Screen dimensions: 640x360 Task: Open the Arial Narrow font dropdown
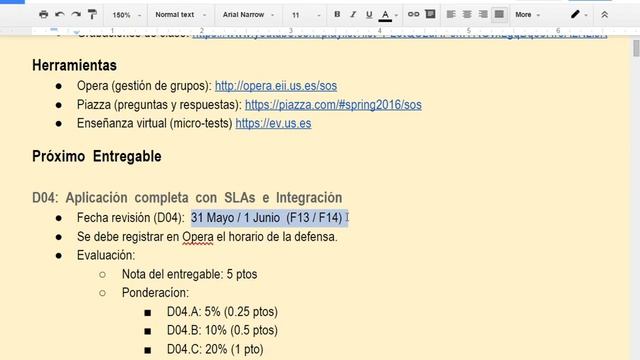pos(248,15)
